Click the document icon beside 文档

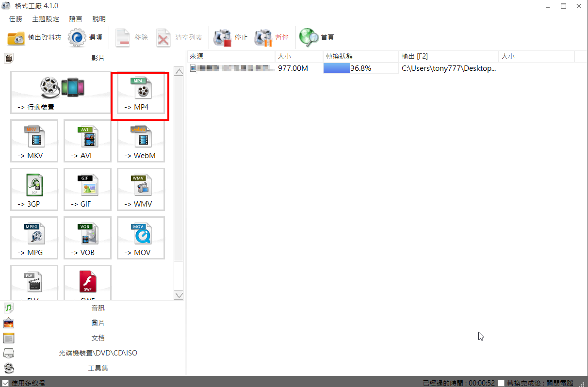tap(9, 338)
